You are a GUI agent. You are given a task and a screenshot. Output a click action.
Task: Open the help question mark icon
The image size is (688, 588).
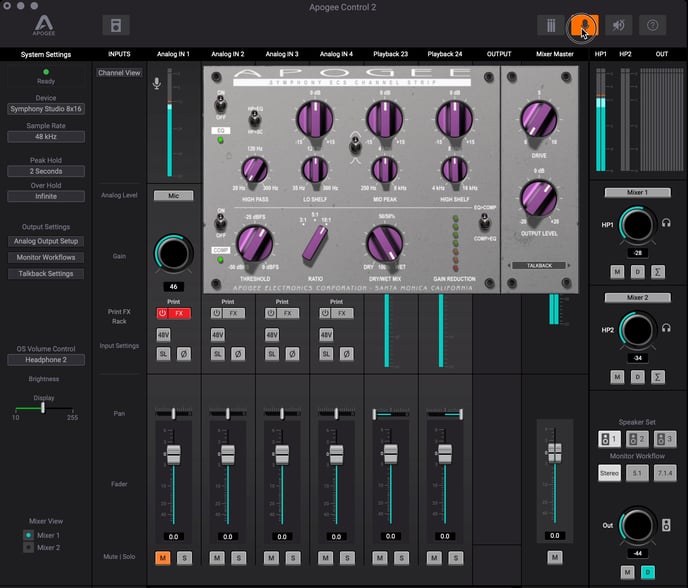[x=652, y=25]
